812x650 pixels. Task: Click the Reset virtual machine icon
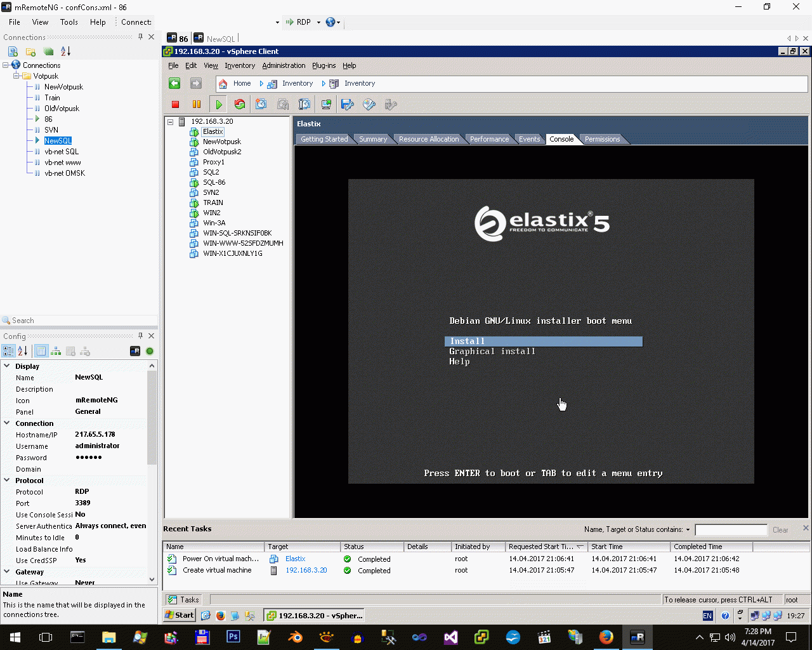pyautogui.click(x=240, y=105)
